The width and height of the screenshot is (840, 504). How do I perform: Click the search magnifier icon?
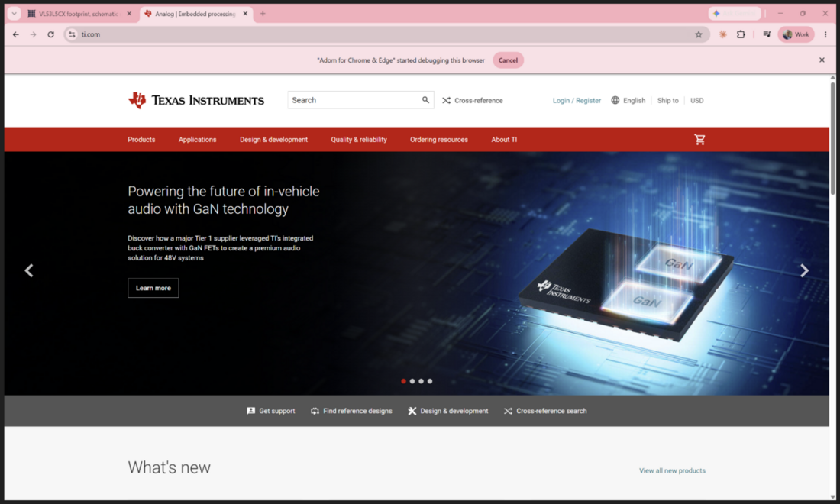pyautogui.click(x=425, y=100)
